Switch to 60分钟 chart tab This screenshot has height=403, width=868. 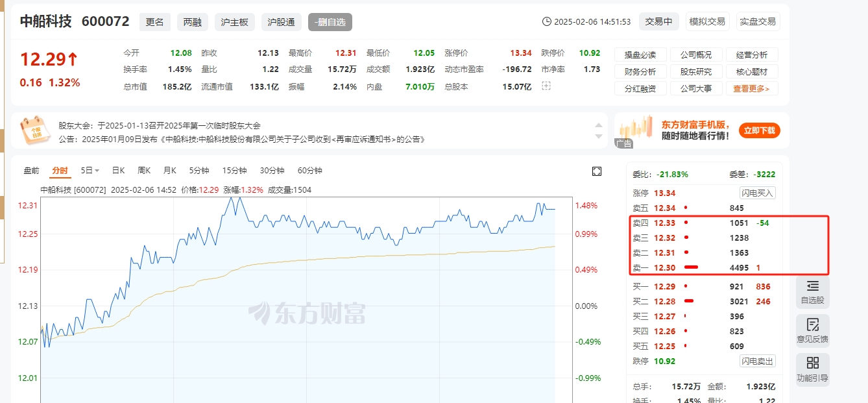click(x=309, y=171)
